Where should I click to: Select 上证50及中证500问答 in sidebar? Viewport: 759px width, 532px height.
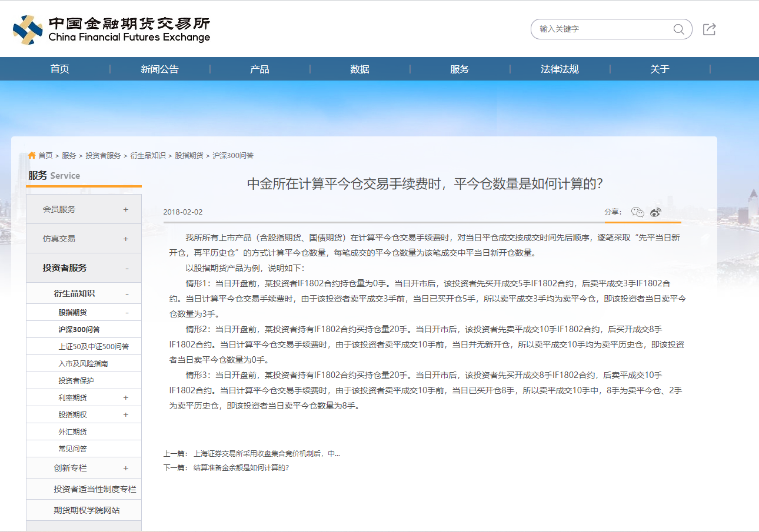(x=94, y=347)
